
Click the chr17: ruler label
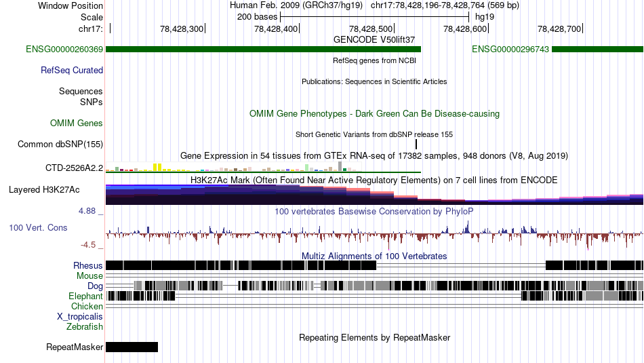(91, 28)
